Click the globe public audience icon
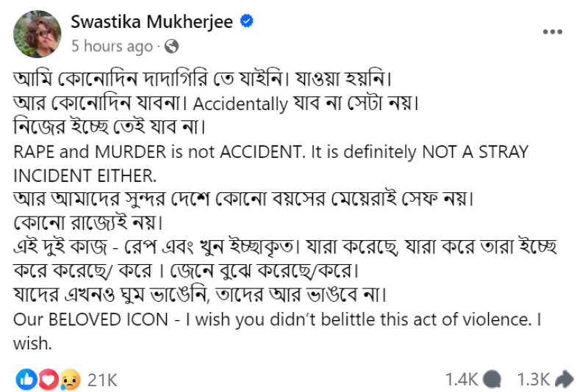588x392 pixels. [x=172, y=47]
